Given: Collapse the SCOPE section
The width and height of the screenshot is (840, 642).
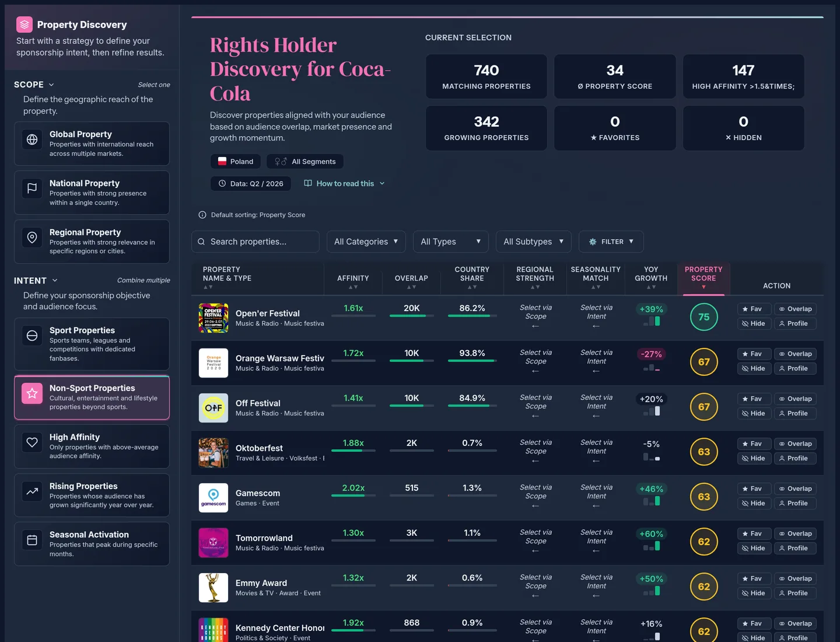Looking at the screenshot, I should click(x=34, y=85).
